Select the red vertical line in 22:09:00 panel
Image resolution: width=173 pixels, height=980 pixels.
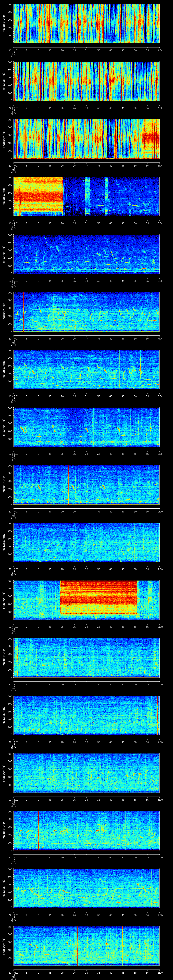pos(68,485)
